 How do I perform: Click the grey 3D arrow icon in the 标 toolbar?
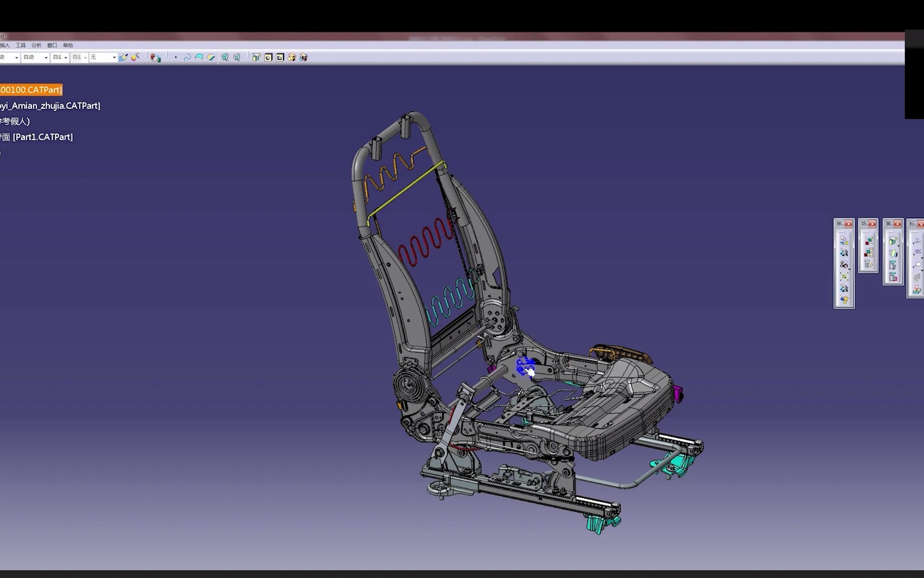(x=917, y=277)
